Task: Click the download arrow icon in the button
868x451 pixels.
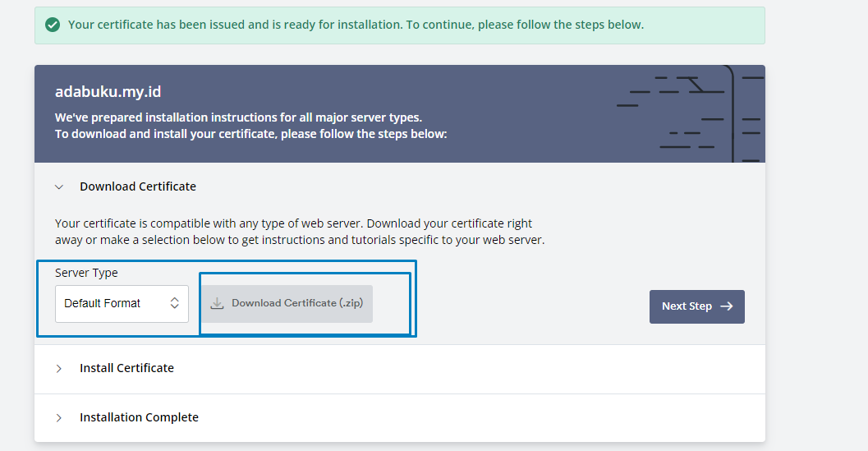Action: coord(217,303)
